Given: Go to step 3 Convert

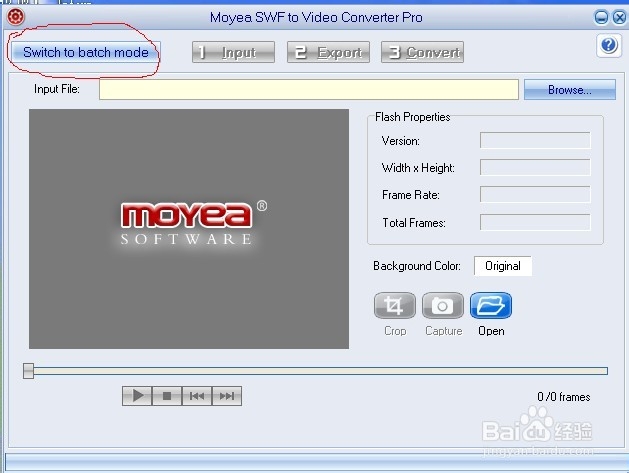Looking at the screenshot, I should click(422, 52).
